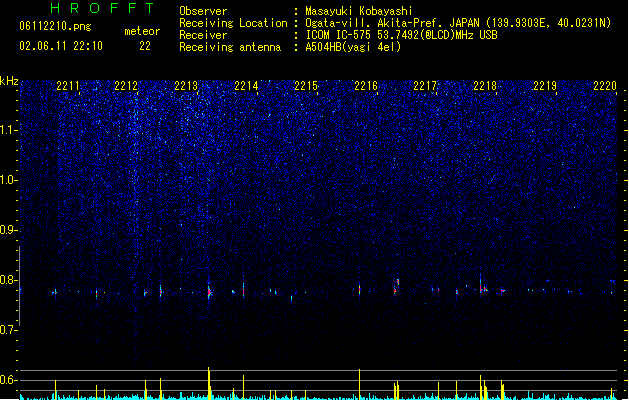Click the 2212 time marker

pos(126,86)
